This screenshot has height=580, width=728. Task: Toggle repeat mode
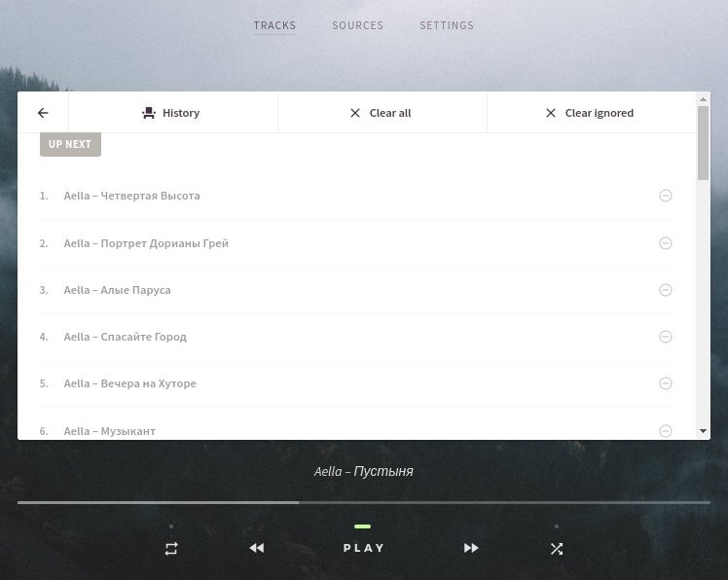(171, 549)
